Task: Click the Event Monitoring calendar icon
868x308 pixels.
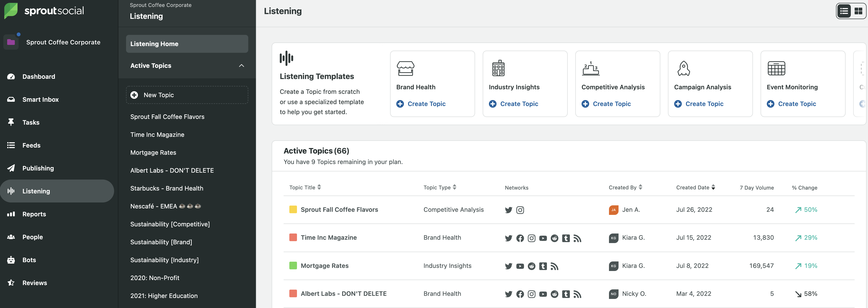Action: point(776,69)
